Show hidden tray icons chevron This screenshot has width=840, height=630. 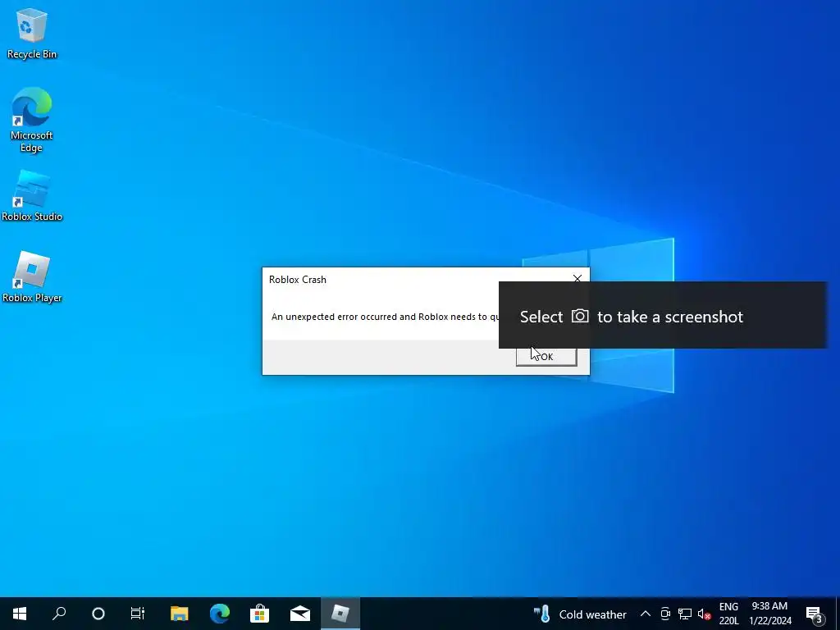[x=646, y=614]
